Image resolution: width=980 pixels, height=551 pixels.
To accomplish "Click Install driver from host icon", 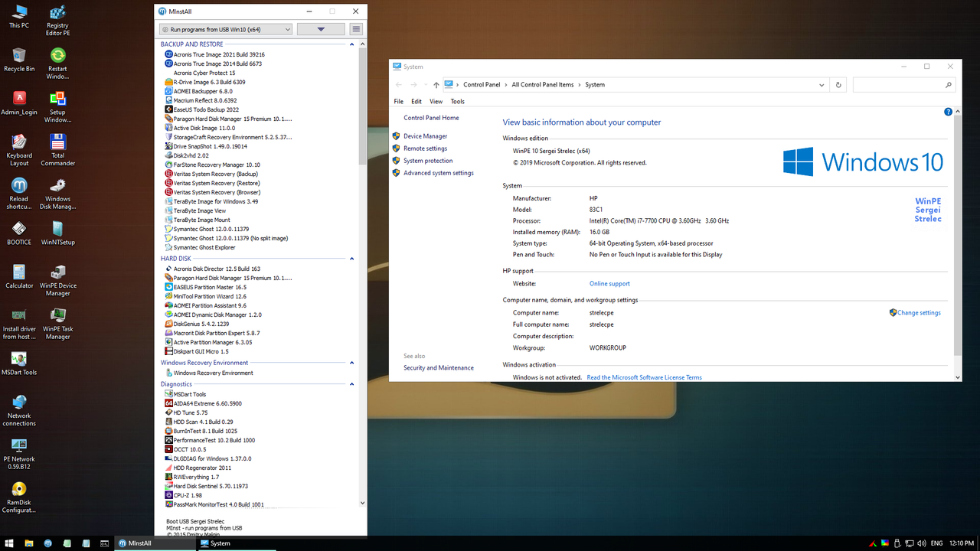I will (x=19, y=324).
